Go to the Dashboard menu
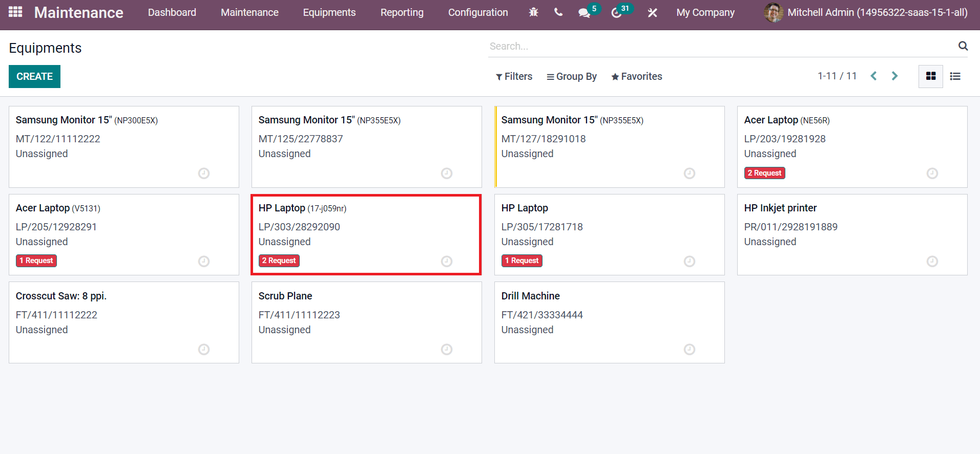 pyautogui.click(x=172, y=12)
